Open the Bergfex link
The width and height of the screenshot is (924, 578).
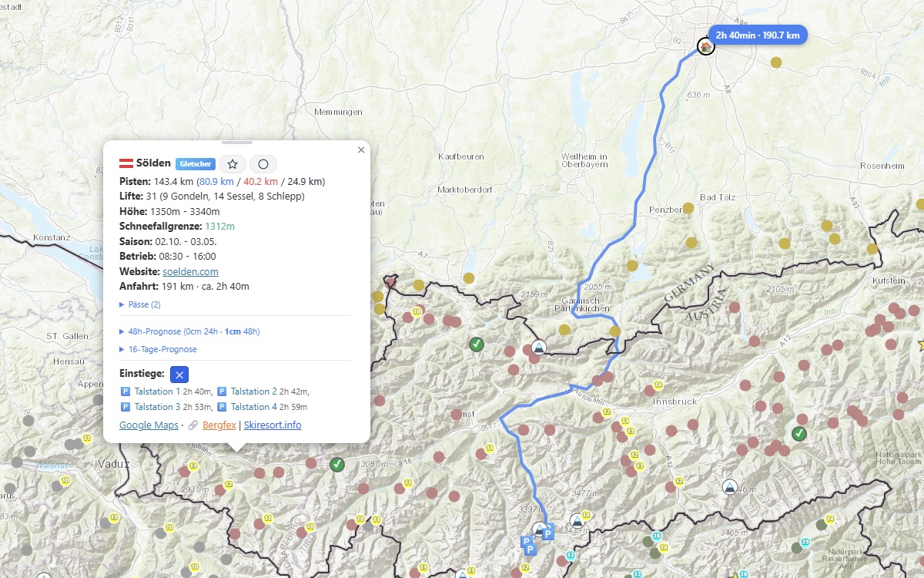219,425
